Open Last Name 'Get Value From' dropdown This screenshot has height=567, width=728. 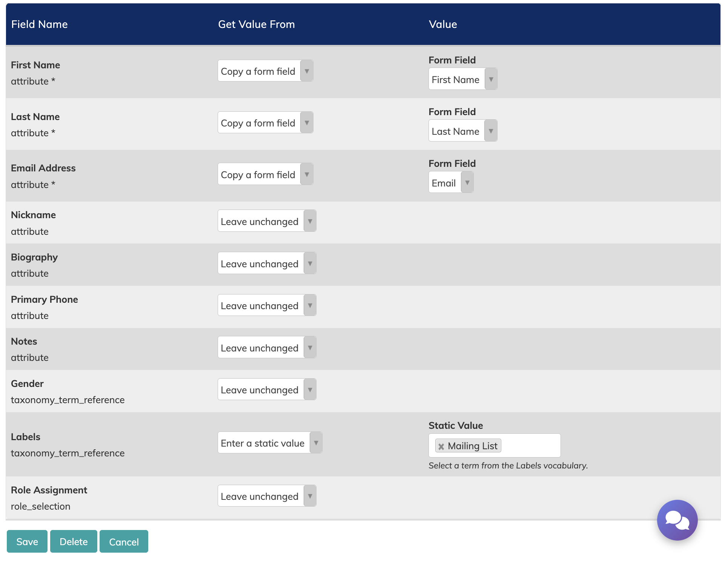tap(265, 123)
